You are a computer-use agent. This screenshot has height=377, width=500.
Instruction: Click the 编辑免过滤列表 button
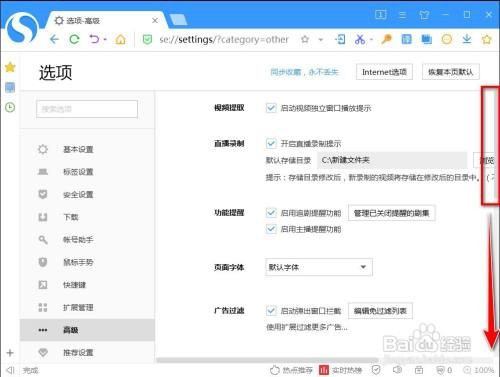coord(380,311)
